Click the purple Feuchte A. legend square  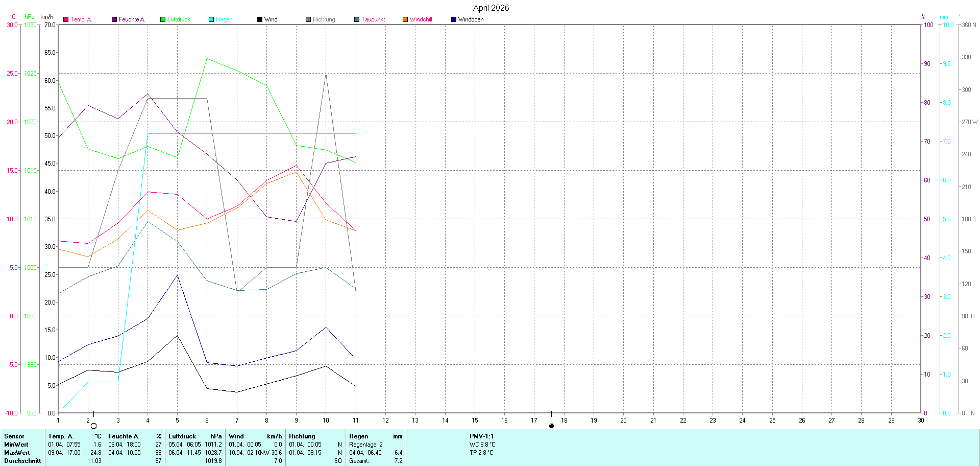[x=114, y=19]
